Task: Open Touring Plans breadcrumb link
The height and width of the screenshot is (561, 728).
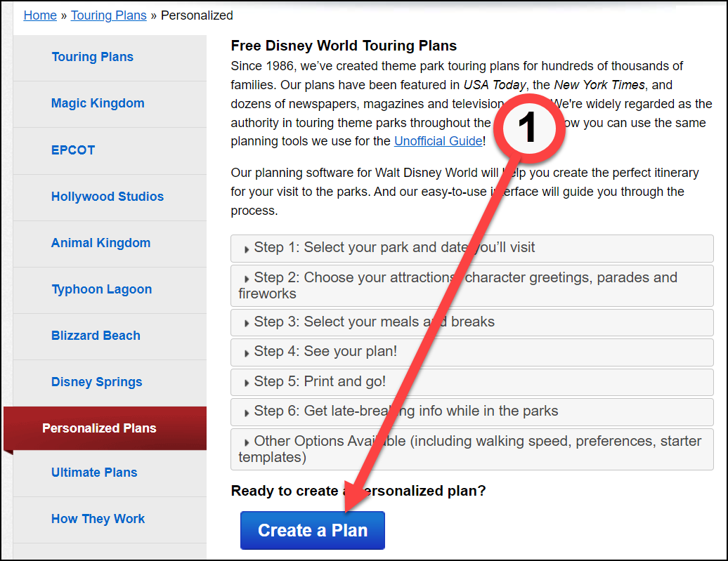Action: tap(109, 15)
